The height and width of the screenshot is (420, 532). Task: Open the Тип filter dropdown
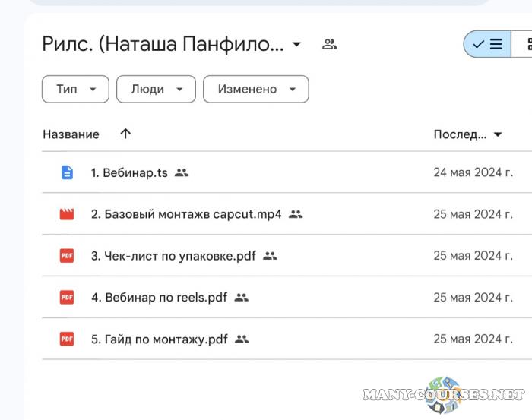pyautogui.click(x=75, y=89)
